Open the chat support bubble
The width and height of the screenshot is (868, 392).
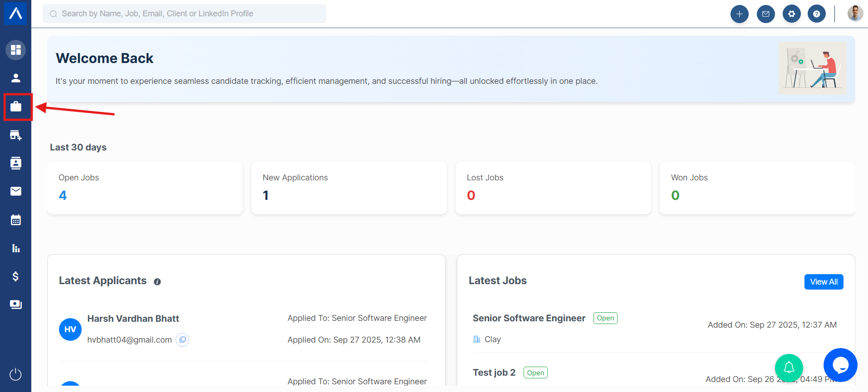[840, 365]
